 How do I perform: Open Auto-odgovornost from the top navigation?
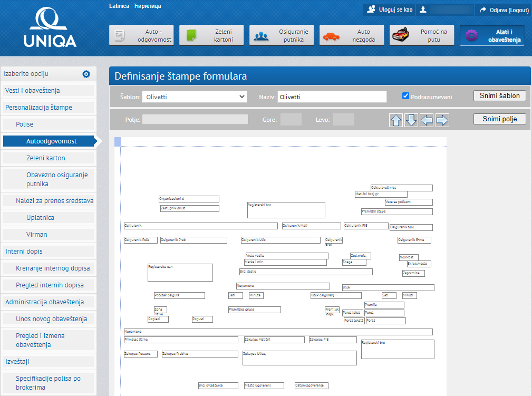(141, 35)
